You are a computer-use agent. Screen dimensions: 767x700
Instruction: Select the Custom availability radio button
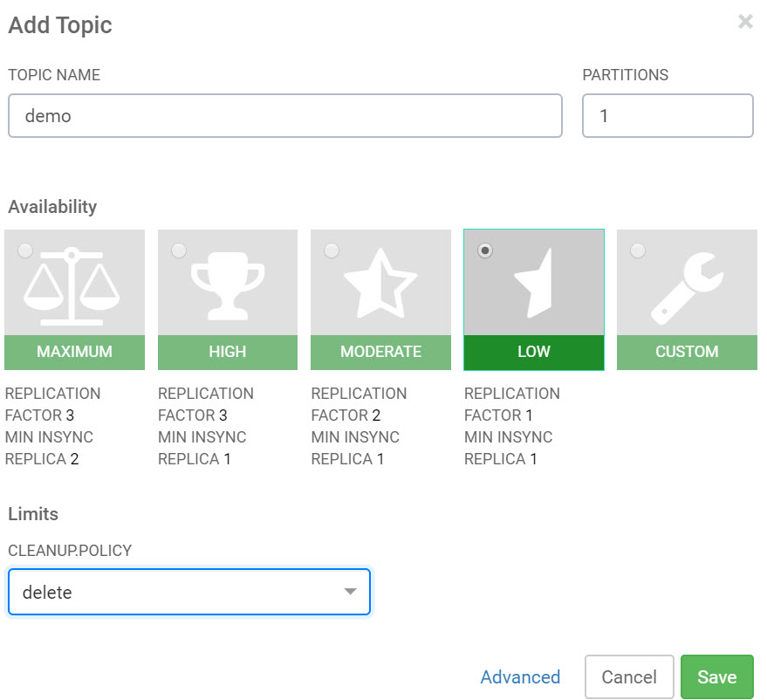pyautogui.click(x=638, y=250)
